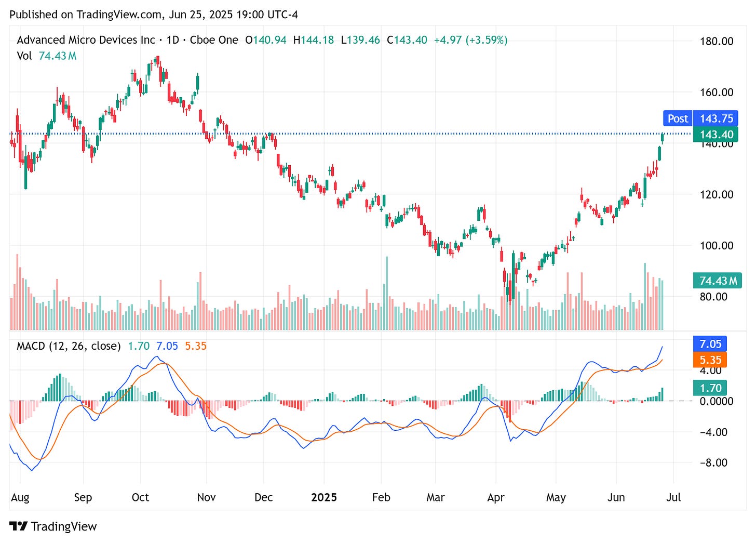Select the Jul label on the time axis

[673, 497]
